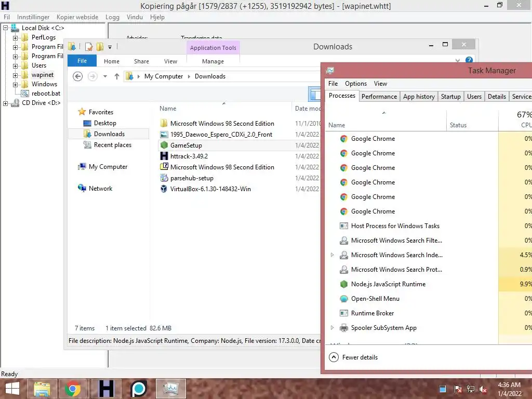Screen dimensions: 532x399
Task: Open File Explorer from the taskbar
Action: (x=42, y=389)
